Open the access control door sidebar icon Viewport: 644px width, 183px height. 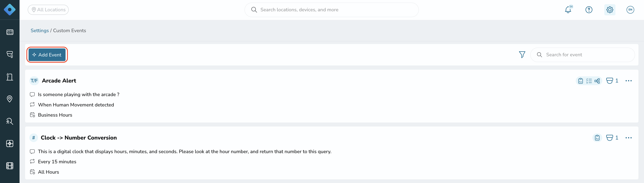[x=10, y=77]
